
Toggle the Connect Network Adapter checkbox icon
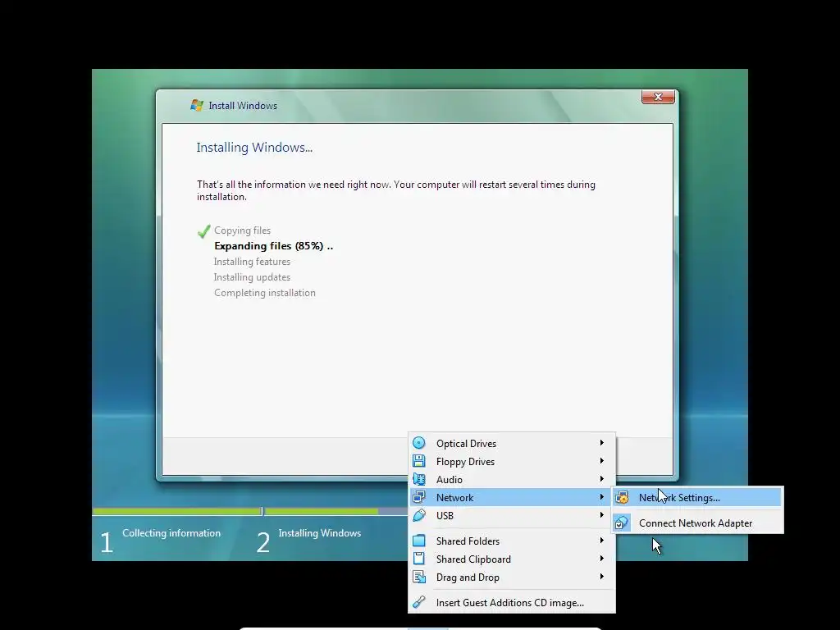622,523
